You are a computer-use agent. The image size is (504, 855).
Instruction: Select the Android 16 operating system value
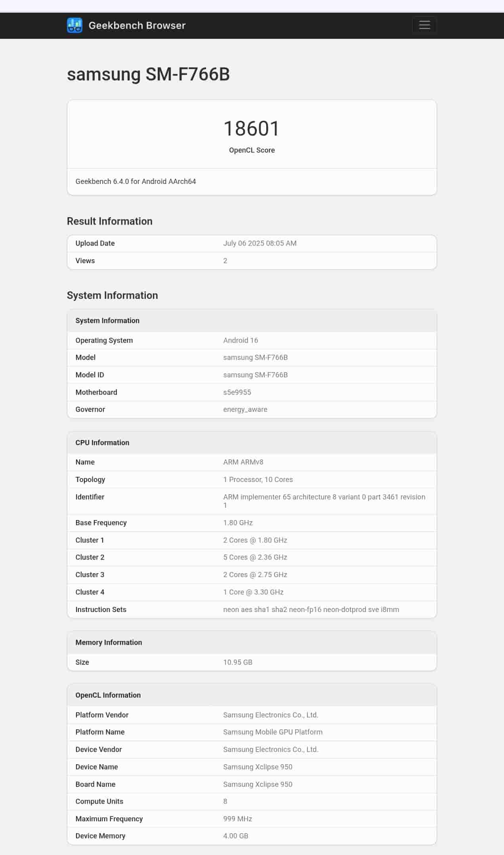pos(241,340)
